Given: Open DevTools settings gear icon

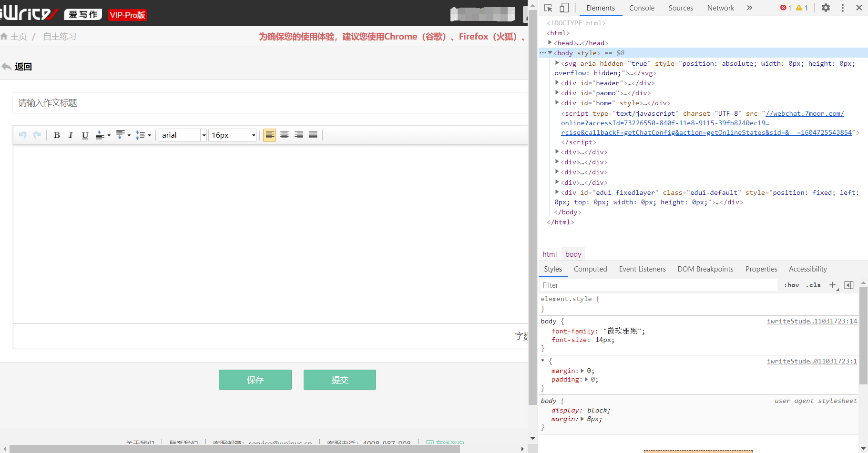Looking at the screenshot, I should (826, 8).
